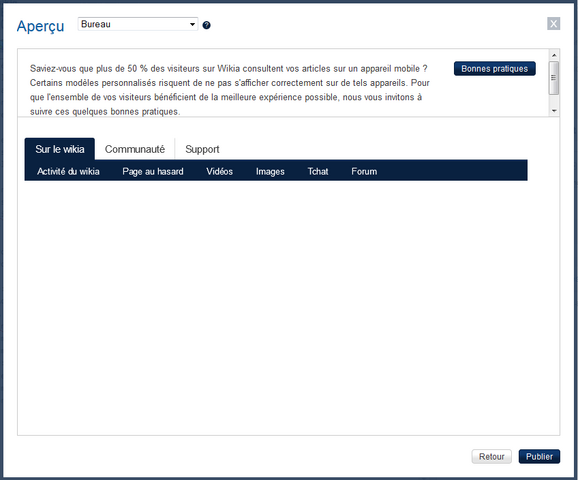Image resolution: width=578 pixels, height=480 pixels.
Task: Close the Aperçu dialog with X
Action: tap(553, 24)
